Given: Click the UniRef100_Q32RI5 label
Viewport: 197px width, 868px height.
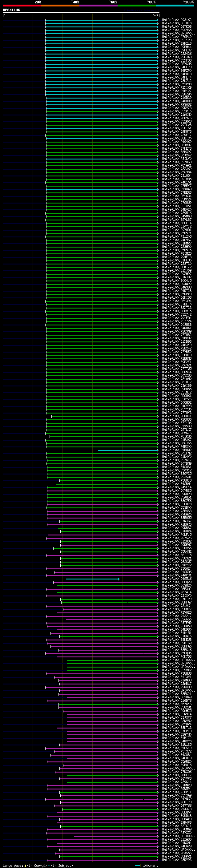Looking at the screenshot, I should [176, 111].
